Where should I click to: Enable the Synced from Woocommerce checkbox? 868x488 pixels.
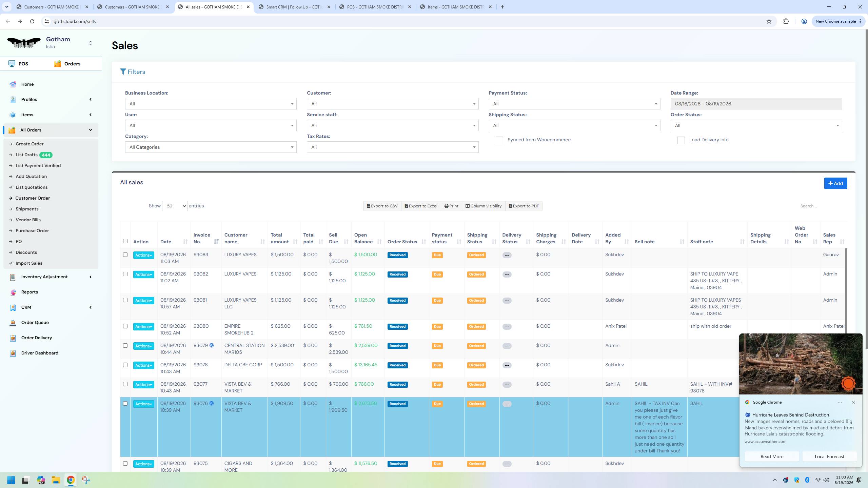tap(499, 140)
